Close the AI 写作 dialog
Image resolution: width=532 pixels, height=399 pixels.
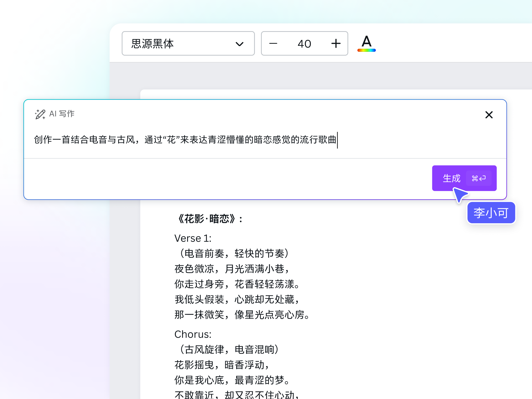pyautogui.click(x=489, y=115)
